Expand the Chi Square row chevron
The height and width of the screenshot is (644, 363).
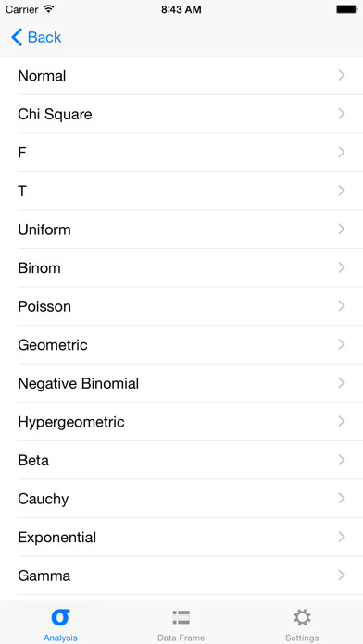pyautogui.click(x=341, y=114)
